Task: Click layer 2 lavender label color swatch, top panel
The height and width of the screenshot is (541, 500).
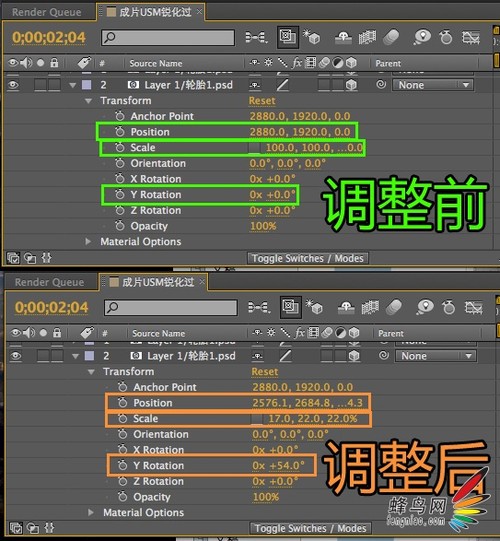Action: tap(87, 85)
